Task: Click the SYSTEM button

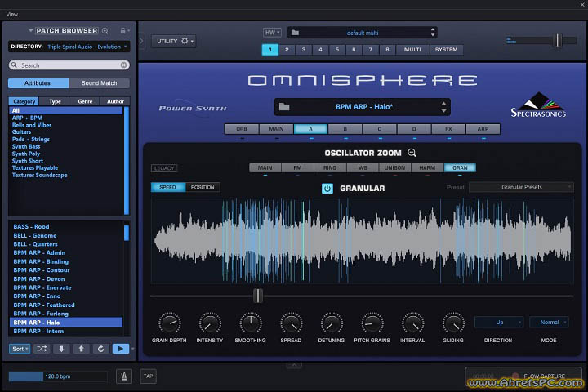Action: (x=446, y=50)
